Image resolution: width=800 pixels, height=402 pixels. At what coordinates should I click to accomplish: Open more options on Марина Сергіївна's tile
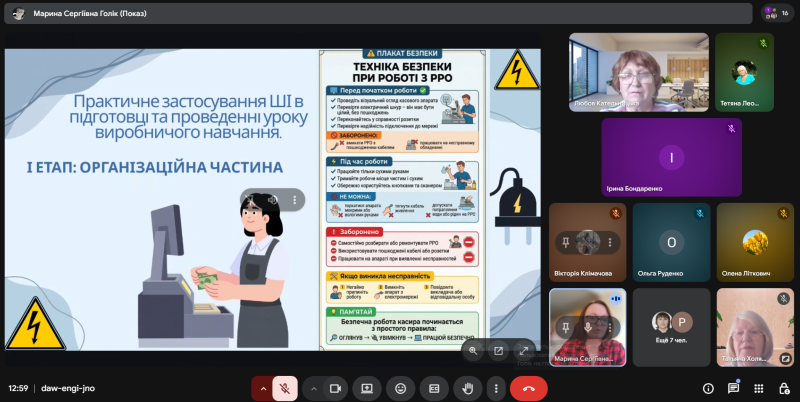pyautogui.click(x=609, y=328)
